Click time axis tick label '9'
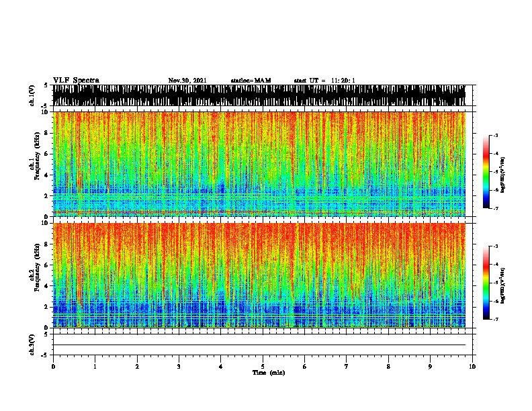This screenshot has height=411, width=532. 430,367
